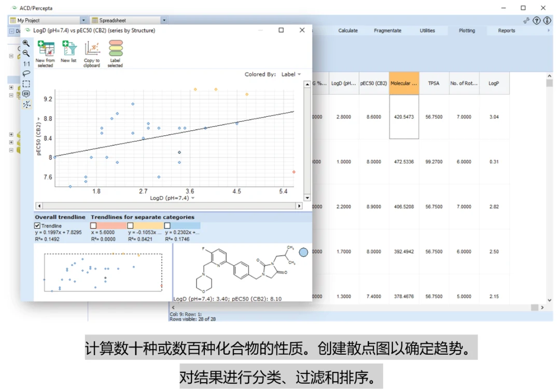Click New from selected icon

46,53
